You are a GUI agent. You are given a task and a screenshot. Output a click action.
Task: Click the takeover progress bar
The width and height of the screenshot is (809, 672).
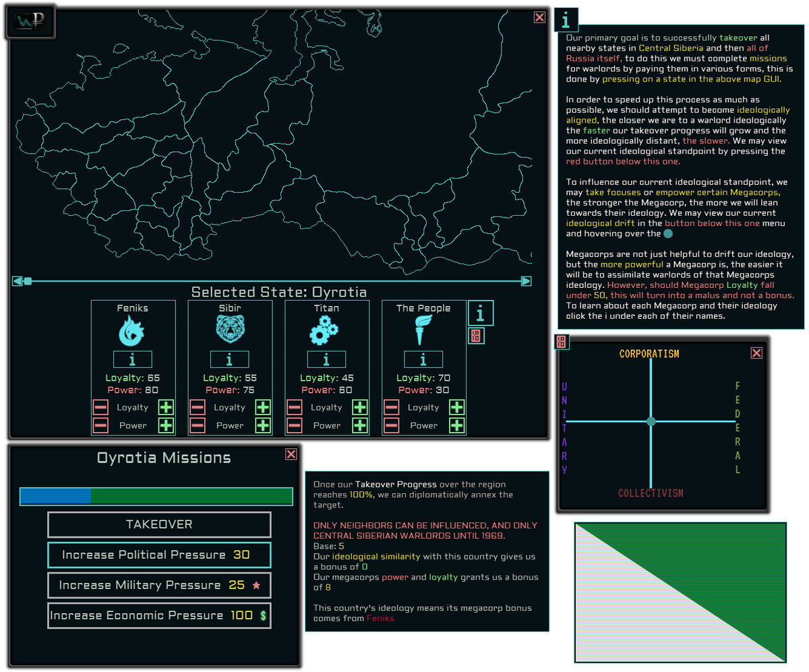(x=156, y=496)
